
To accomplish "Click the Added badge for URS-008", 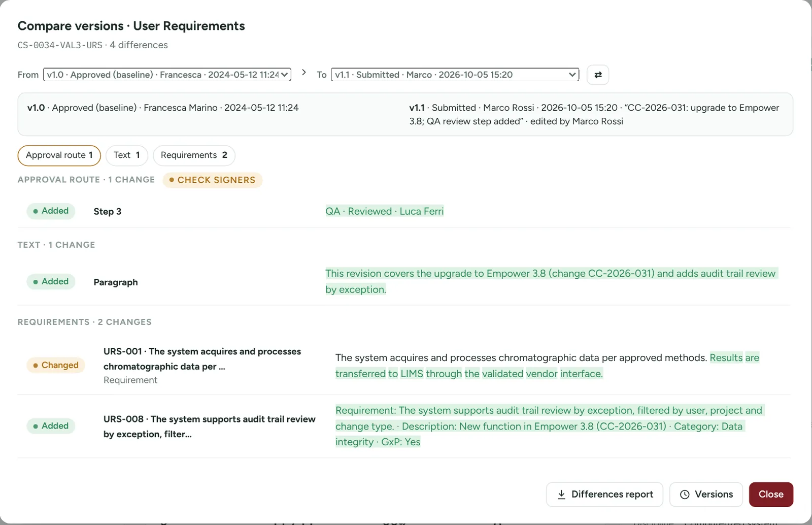I will [x=51, y=426].
